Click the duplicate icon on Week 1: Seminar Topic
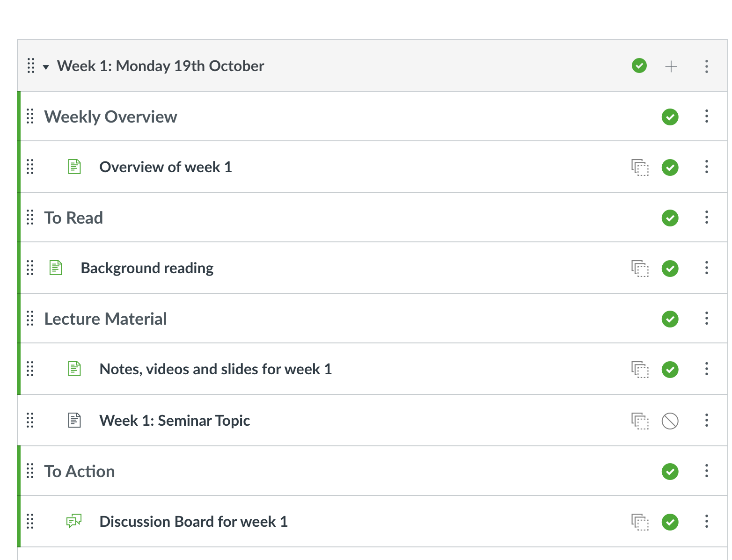 [640, 421]
